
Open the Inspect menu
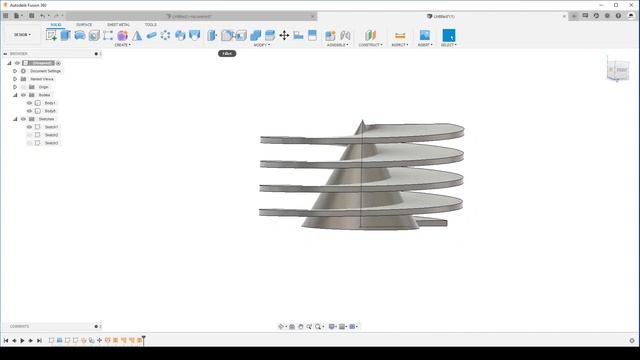pos(400,45)
